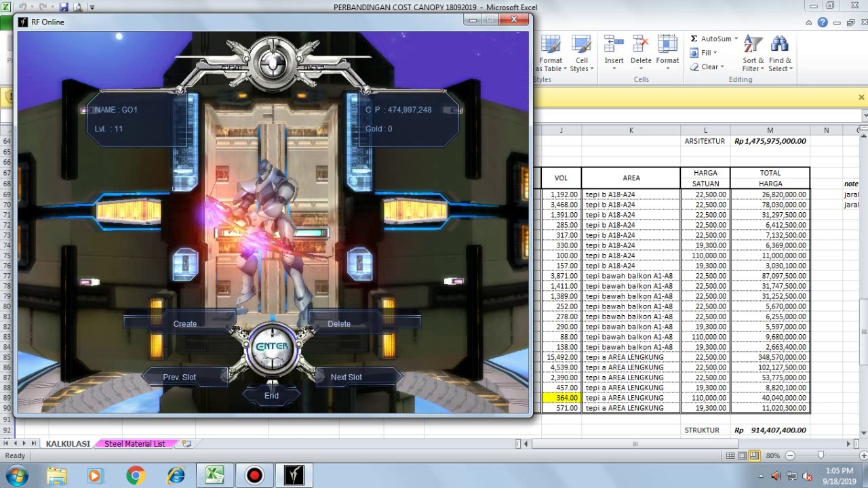
Task: Open Find & Select menu
Action: pos(780,54)
